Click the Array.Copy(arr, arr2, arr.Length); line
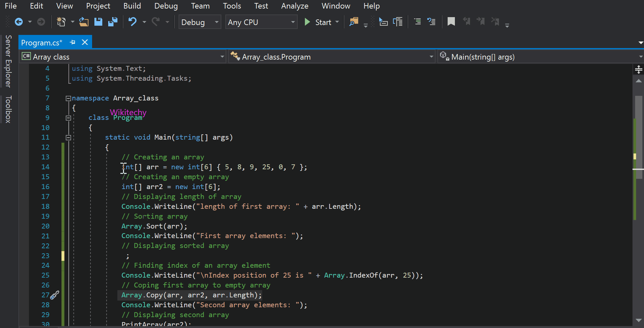The height and width of the screenshot is (328, 644). click(191, 295)
